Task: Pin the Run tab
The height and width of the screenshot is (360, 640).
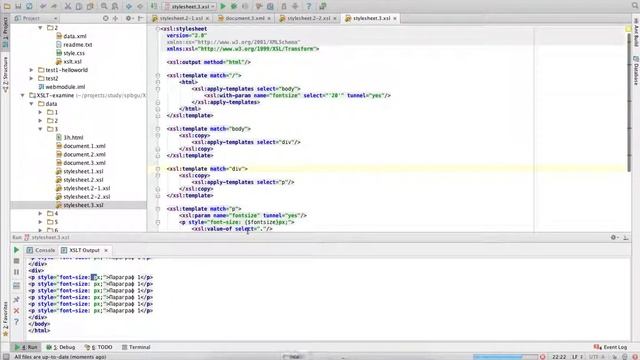Action: 16,300
